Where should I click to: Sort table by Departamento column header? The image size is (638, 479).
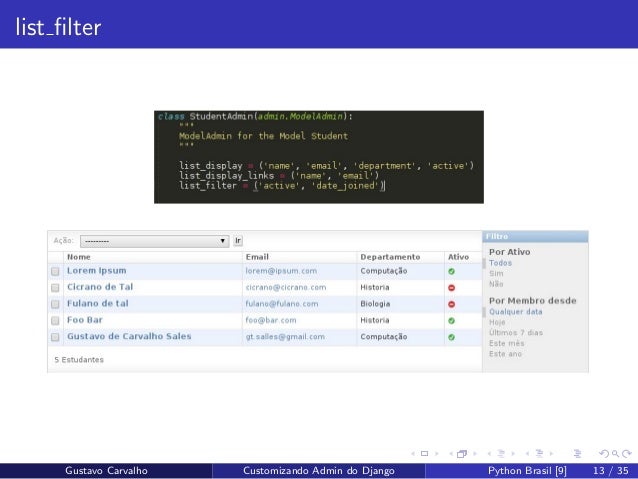pyautogui.click(x=390, y=257)
